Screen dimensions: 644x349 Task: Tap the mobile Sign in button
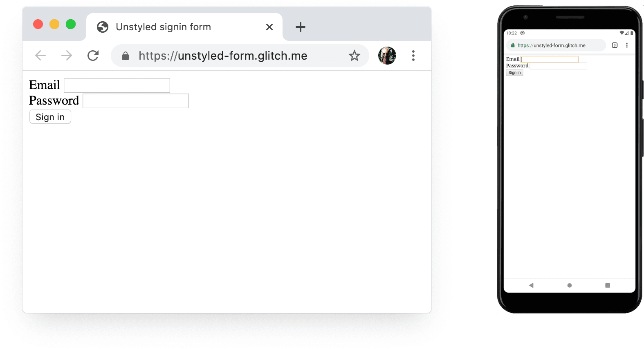(x=514, y=72)
